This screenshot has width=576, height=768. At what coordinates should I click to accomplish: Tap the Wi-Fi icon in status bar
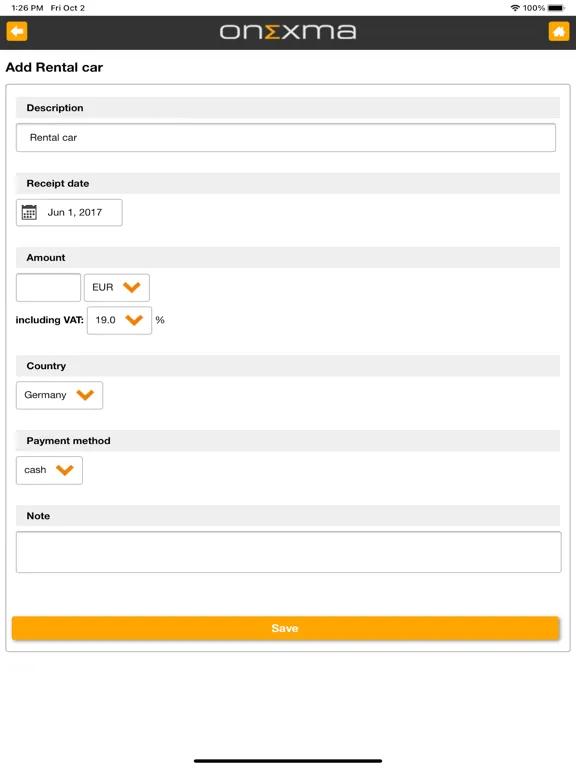pos(515,8)
